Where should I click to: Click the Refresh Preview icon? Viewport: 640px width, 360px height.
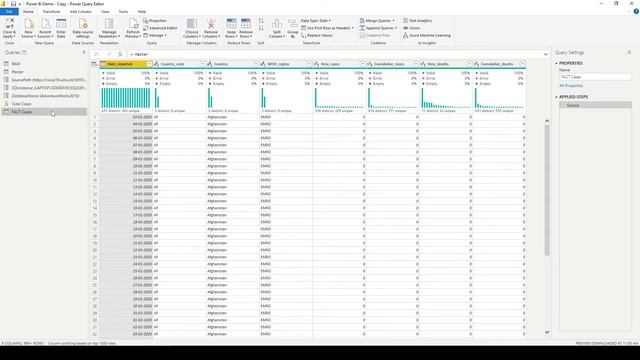133,24
